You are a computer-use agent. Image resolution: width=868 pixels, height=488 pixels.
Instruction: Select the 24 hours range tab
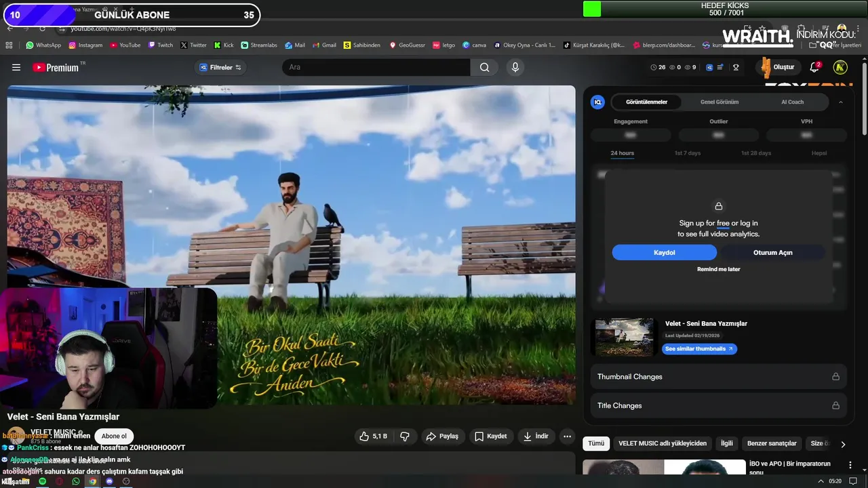coord(622,153)
